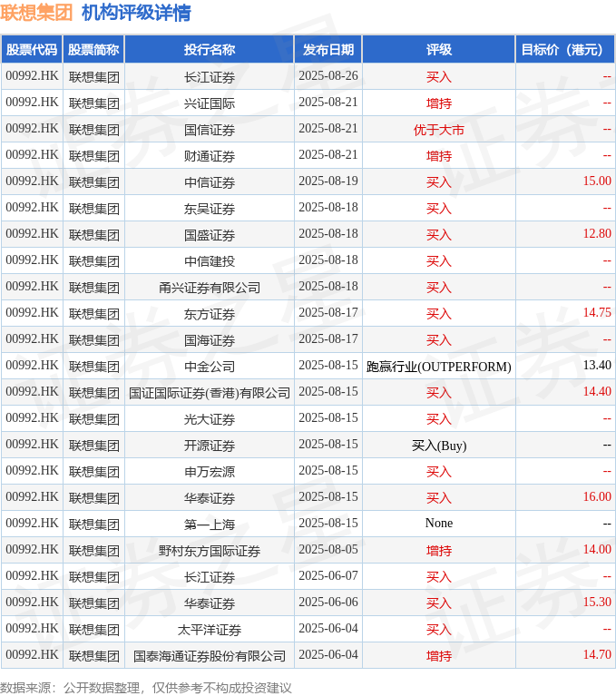Viewport: 616px width, 696px height.
Task: Click the 买入(Buy) rating
Action: [x=439, y=446]
